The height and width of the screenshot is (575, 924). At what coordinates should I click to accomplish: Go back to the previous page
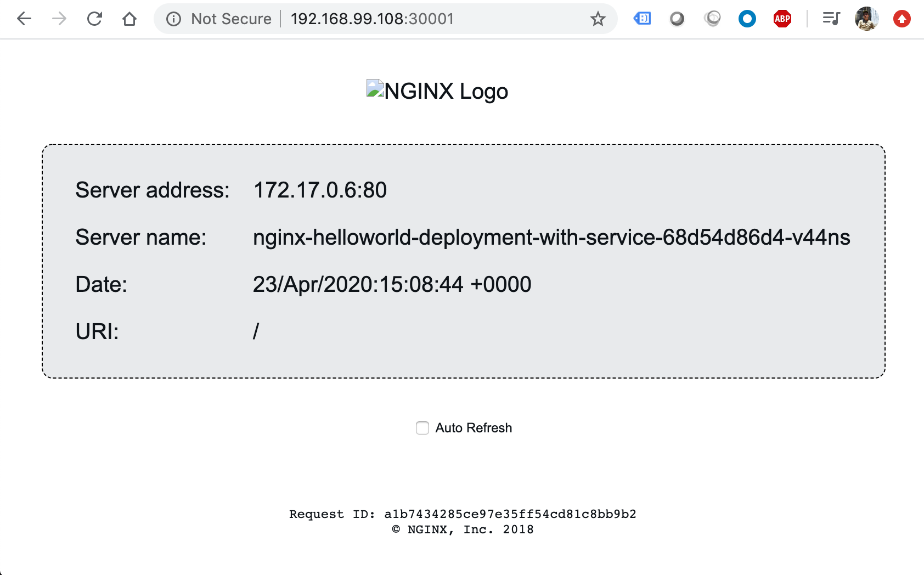pos(24,19)
